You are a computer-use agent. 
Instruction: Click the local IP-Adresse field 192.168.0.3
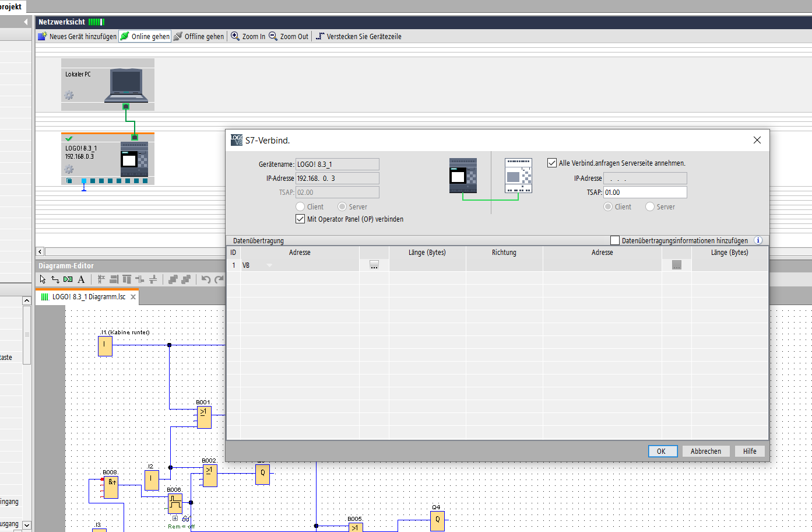(338, 178)
